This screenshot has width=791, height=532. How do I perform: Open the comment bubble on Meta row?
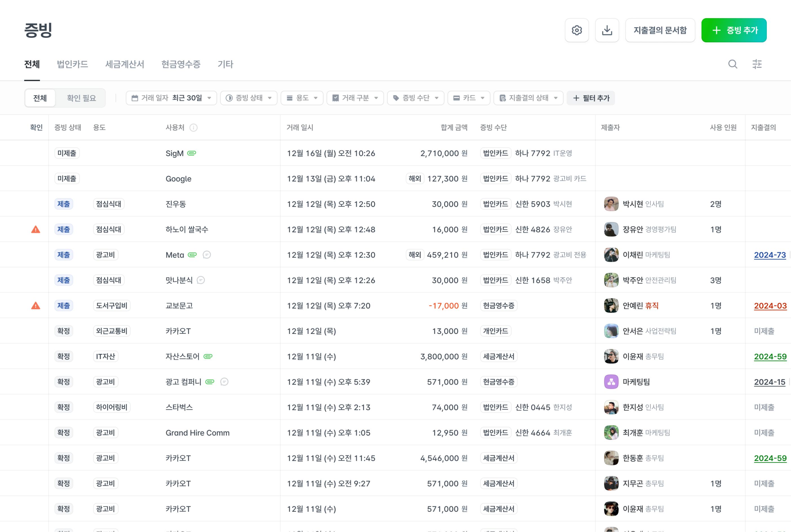(206, 255)
